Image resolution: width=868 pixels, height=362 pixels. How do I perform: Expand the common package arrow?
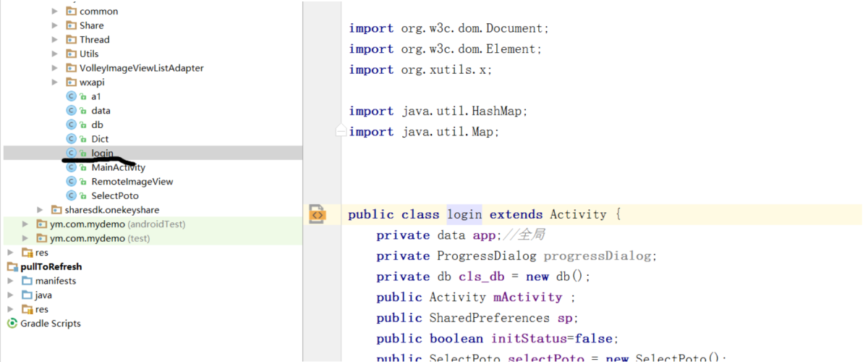(55, 12)
